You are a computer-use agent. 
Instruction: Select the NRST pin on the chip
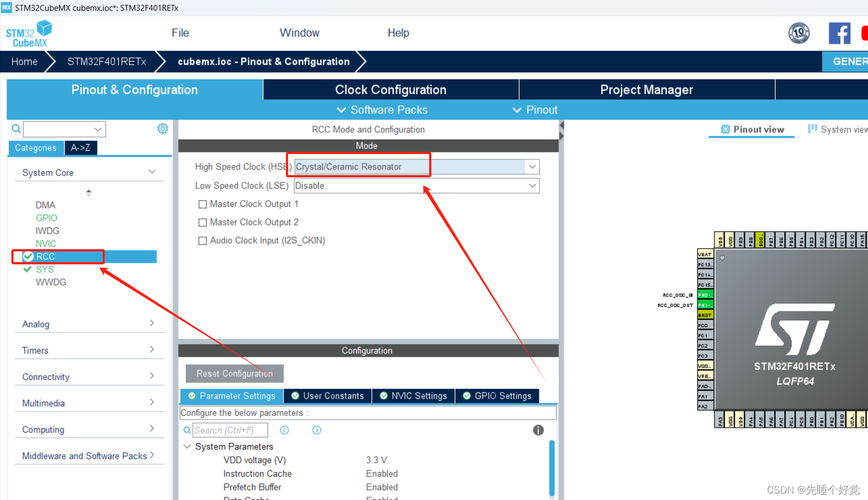pyautogui.click(x=705, y=315)
